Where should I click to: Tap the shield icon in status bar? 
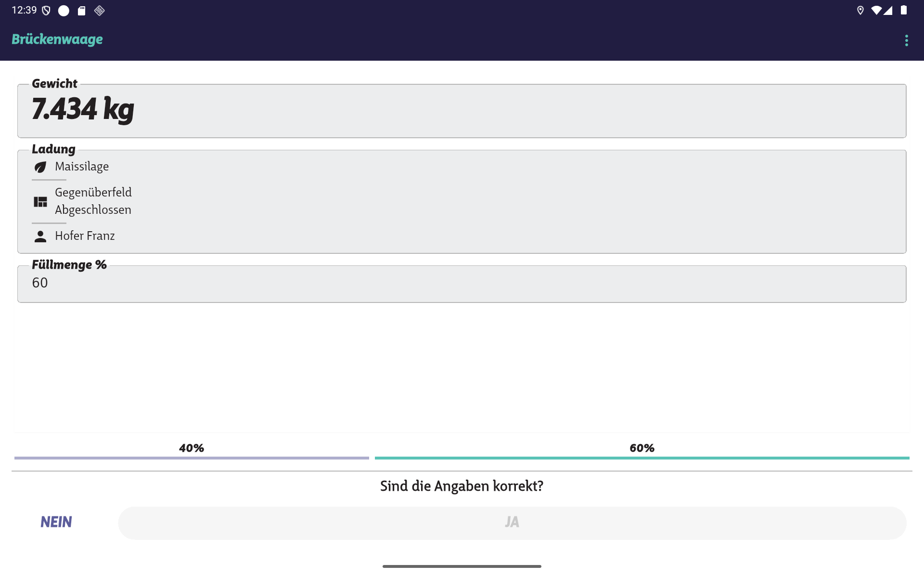46,11
